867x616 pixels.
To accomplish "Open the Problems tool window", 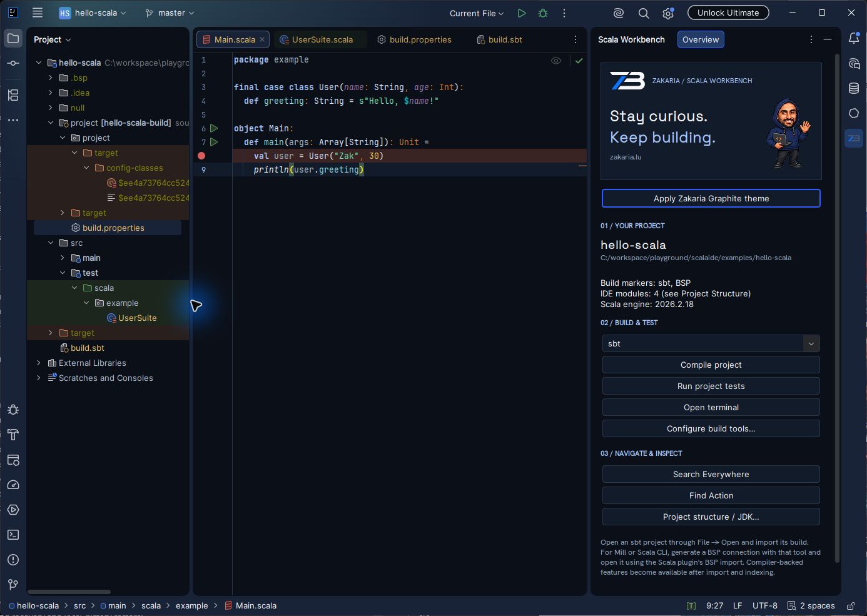I will [13, 560].
